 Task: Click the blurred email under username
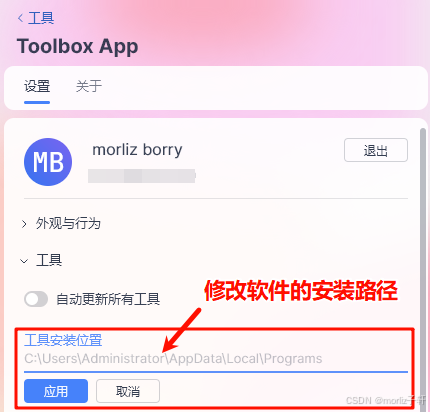pos(142,176)
